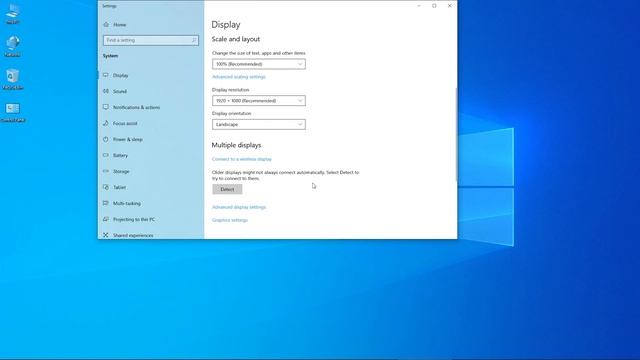Click Connect to a wireless display link
This screenshot has width=640, height=360.
pyautogui.click(x=242, y=159)
